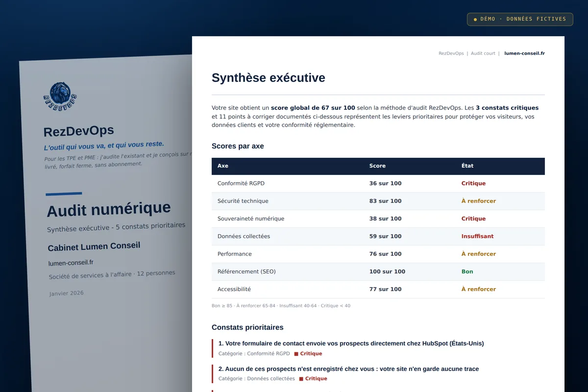The height and width of the screenshot is (392, 588).
Task: Click the lumen-conseil.fr text in report header
Action: (x=524, y=53)
